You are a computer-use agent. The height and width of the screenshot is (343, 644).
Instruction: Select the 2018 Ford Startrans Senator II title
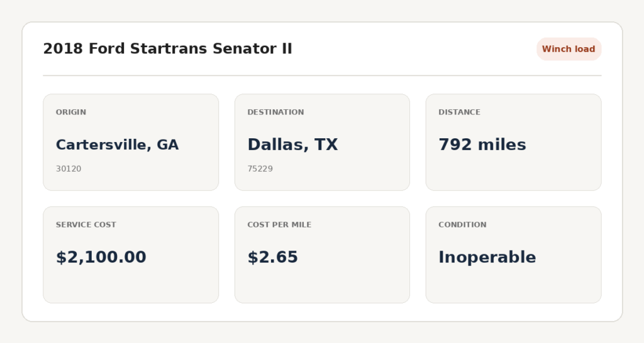tap(167, 49)
